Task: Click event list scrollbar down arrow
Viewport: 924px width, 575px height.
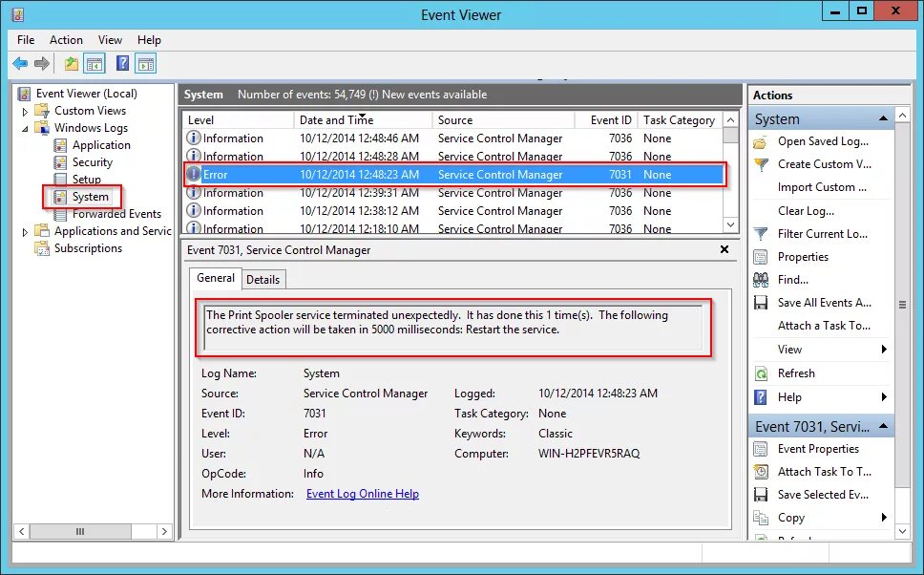Action: 731,224
